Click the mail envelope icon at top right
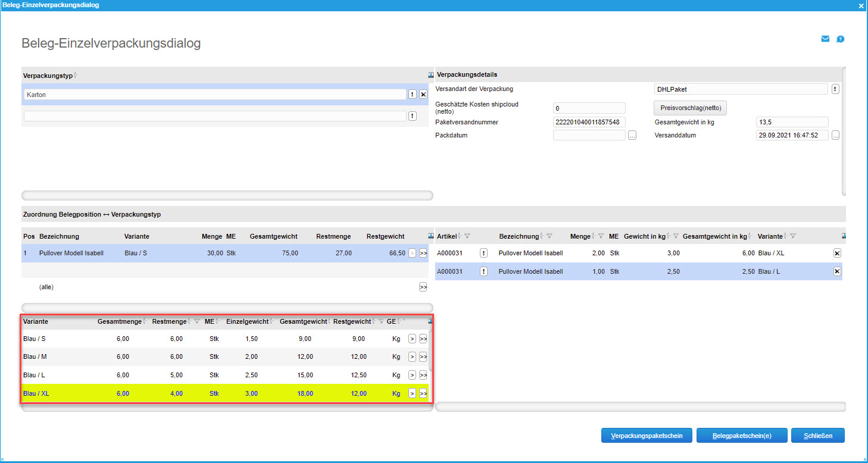 [825, 39]
